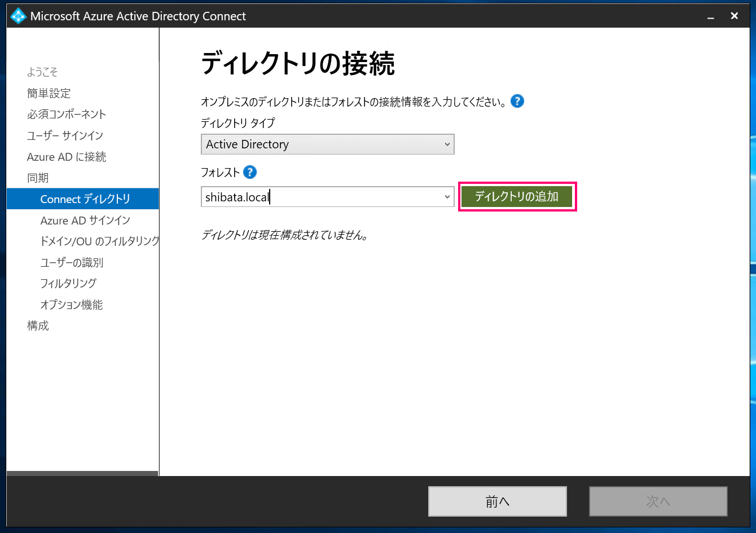Select 簡単設定 in the sidebar
This screenshot has width=756, height=533.
coord(49,93)
